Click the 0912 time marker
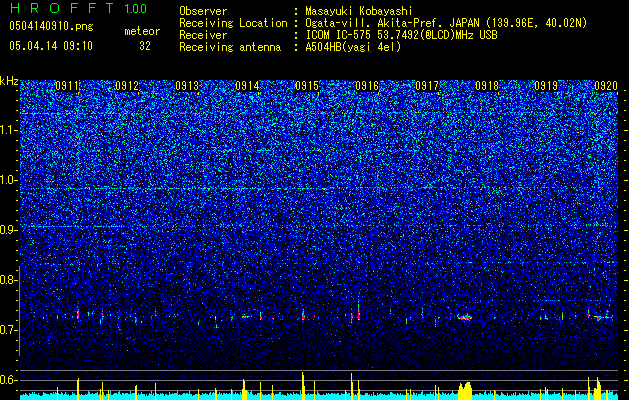Viewport: 629px width, 400px height. (x=127, y=86)
